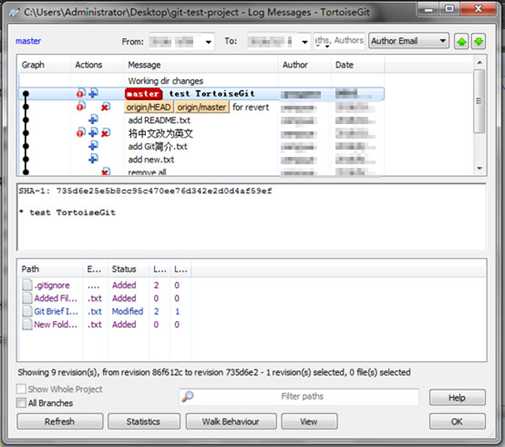The height and width of the screenshot is (447, 505).
Task: Click the Help button
Action: tap(457, 397)
